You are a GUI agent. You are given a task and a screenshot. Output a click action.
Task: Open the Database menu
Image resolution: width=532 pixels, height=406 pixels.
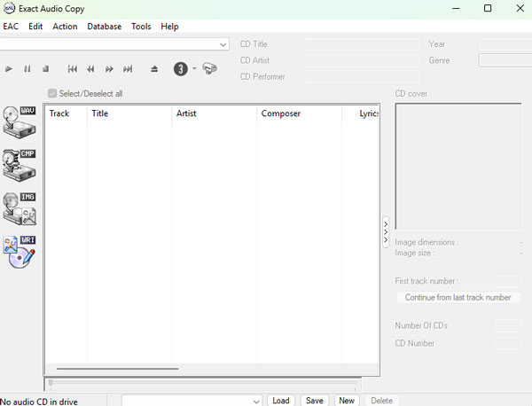pyautogui.click(x=104, y=27)
